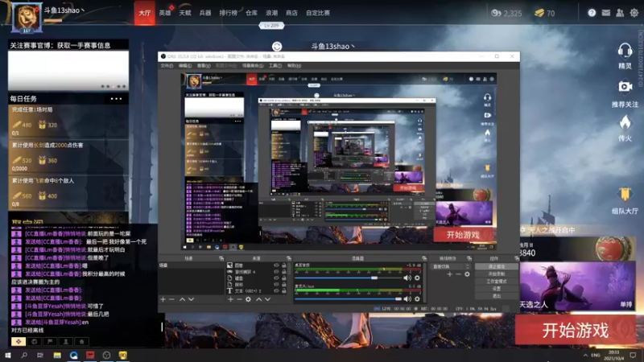
Task: Open the mail envelope icon
Action: [x=606, y=13]
